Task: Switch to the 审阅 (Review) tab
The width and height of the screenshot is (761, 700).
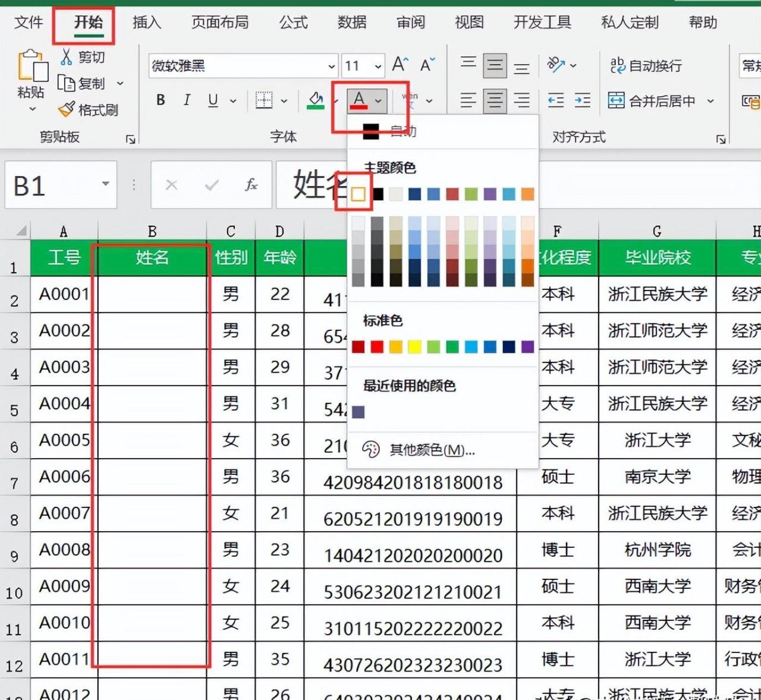Action: 411,22
